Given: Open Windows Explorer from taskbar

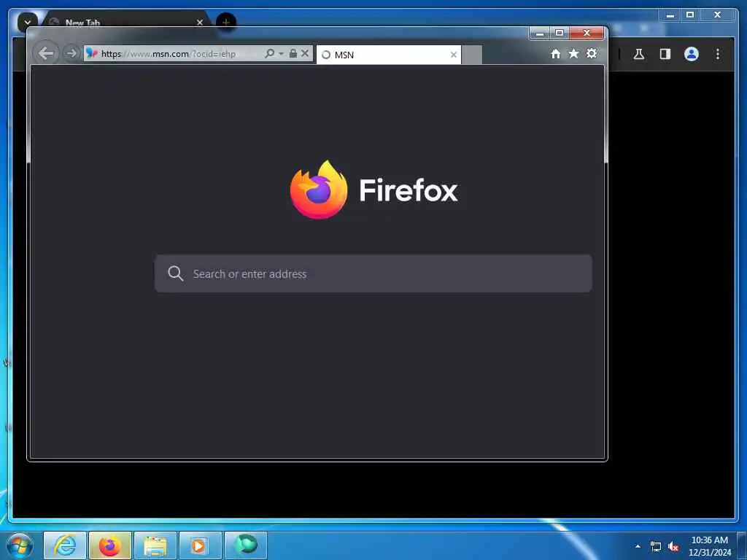Looking at the screenshot, I should [155, 545].
